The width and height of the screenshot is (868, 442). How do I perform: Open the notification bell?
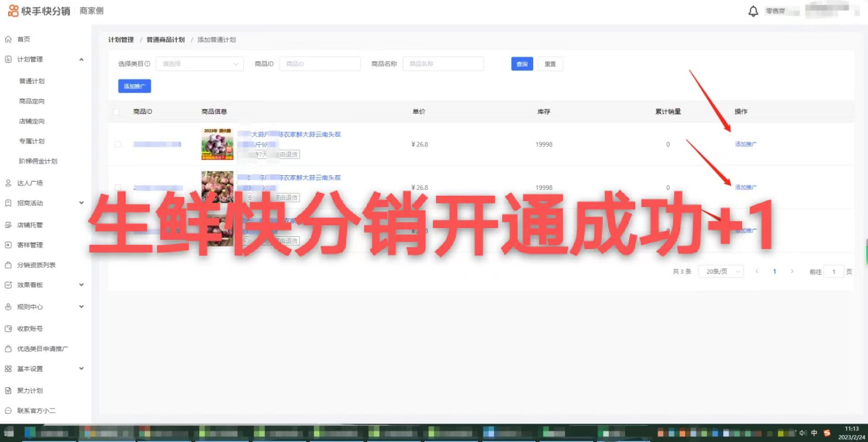[753, 10]
